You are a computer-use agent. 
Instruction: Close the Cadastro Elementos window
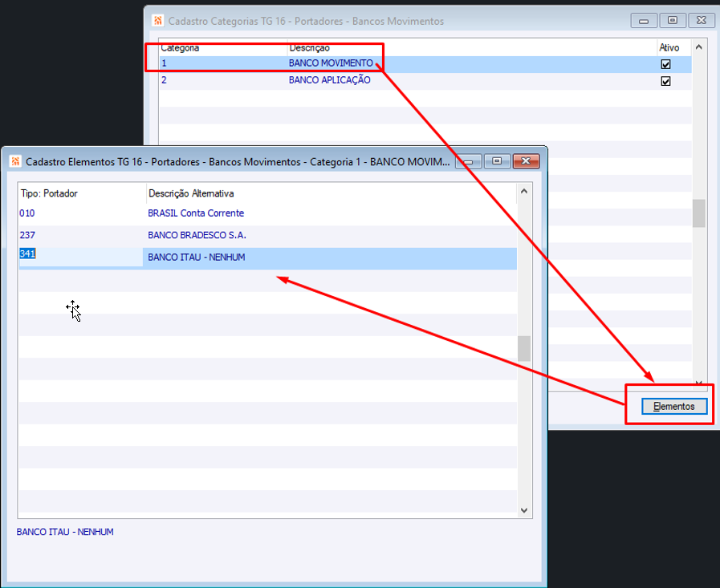(x=526, y=160)
